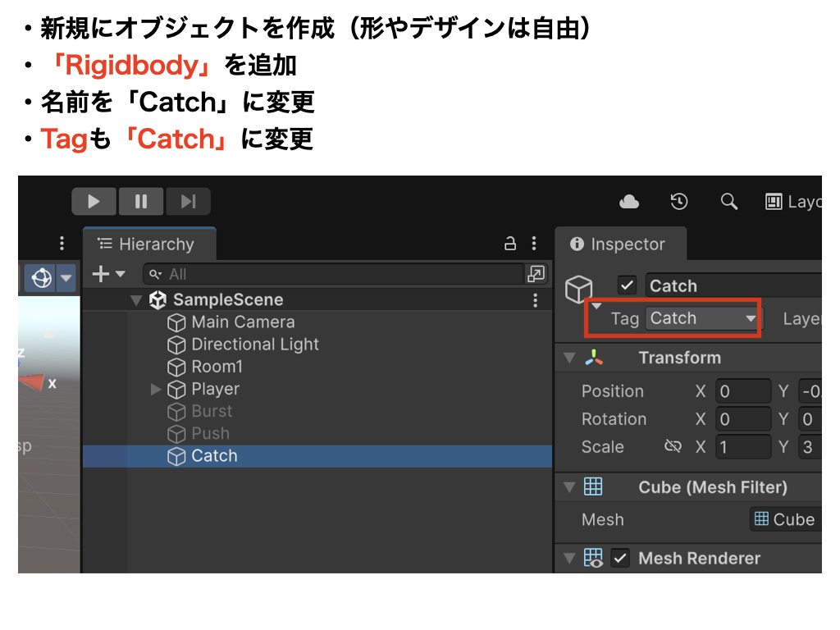Viewport: 840px width, 630px height.
Task: Open the Hierarchy panel options menu
Action: click(x=534, y=244)
